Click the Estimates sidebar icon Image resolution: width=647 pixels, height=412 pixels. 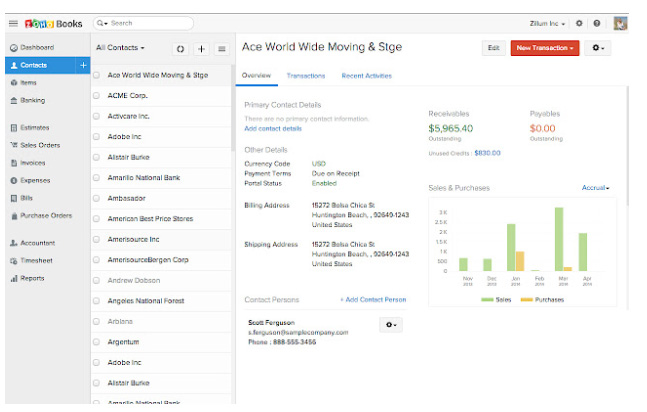(14, 128)
